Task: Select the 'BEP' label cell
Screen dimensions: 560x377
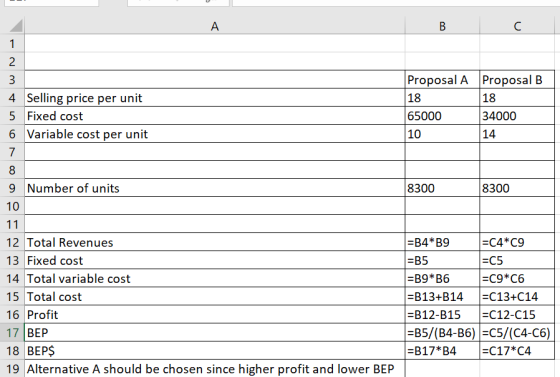Action: (215, 333)
